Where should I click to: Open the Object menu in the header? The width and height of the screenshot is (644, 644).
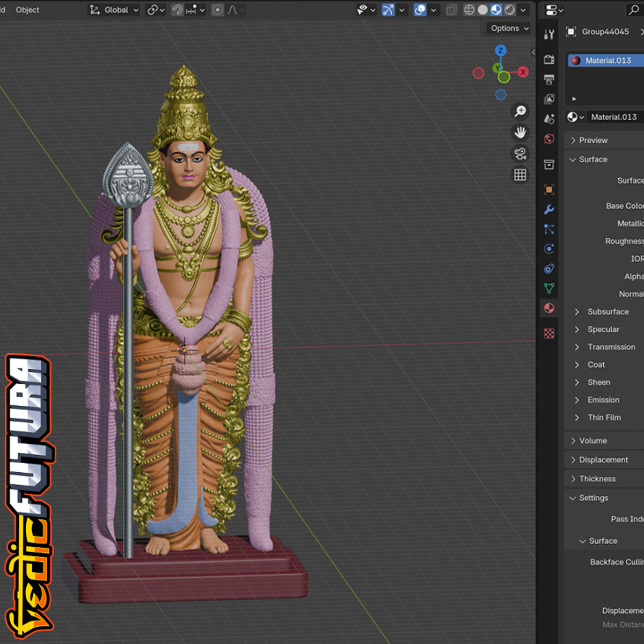(x=27, y=10)
